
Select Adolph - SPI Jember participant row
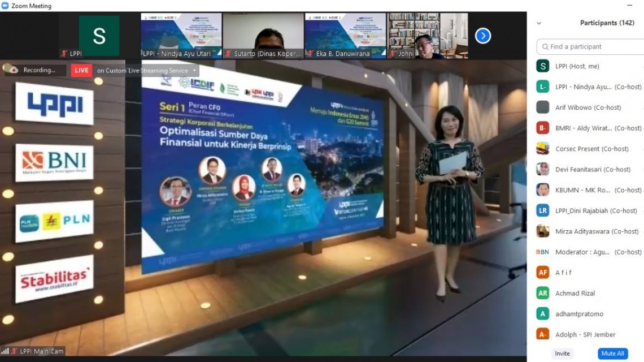[590, 334]
